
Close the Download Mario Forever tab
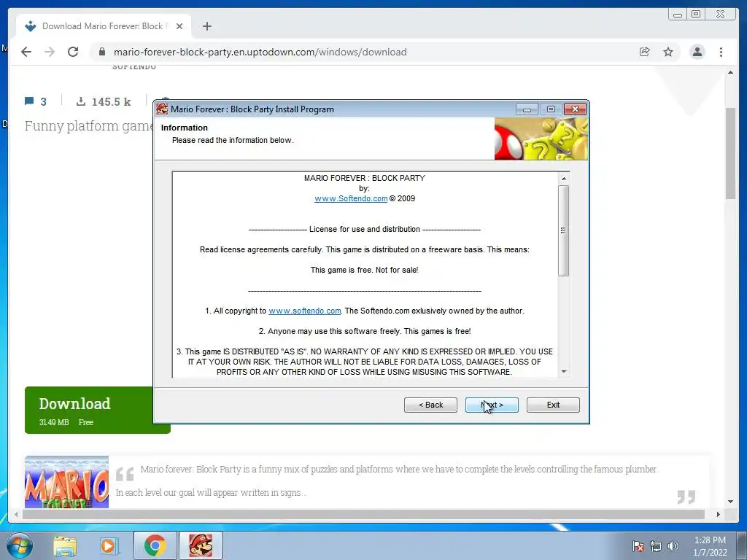[x=179, y=26]
